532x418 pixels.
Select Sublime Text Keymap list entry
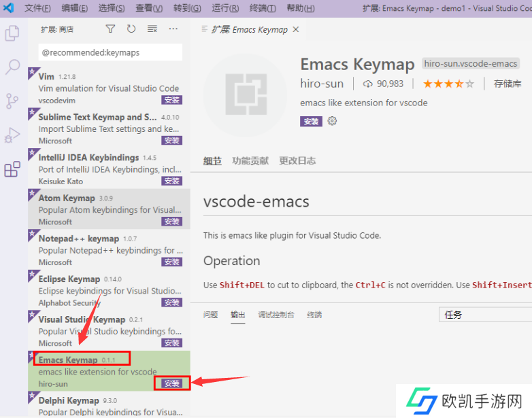pyautogui.click(x=109, y=128)
